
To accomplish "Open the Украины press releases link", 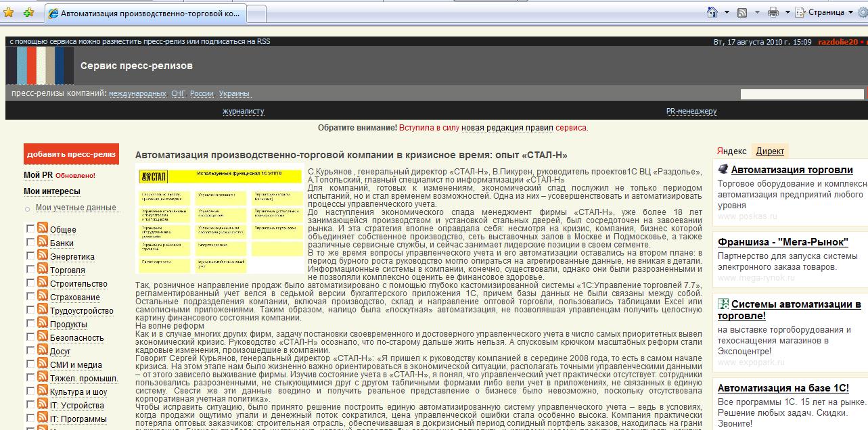I will 234,94.
